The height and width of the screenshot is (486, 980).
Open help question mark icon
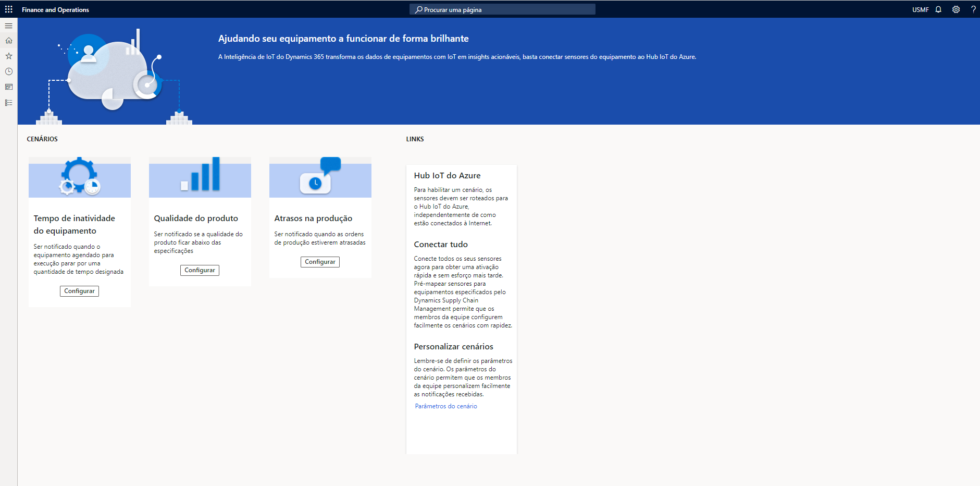(973, 9)
